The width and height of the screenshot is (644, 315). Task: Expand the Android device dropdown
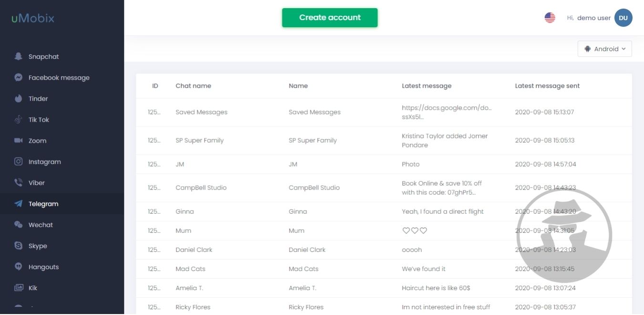(x=604, y=49)
